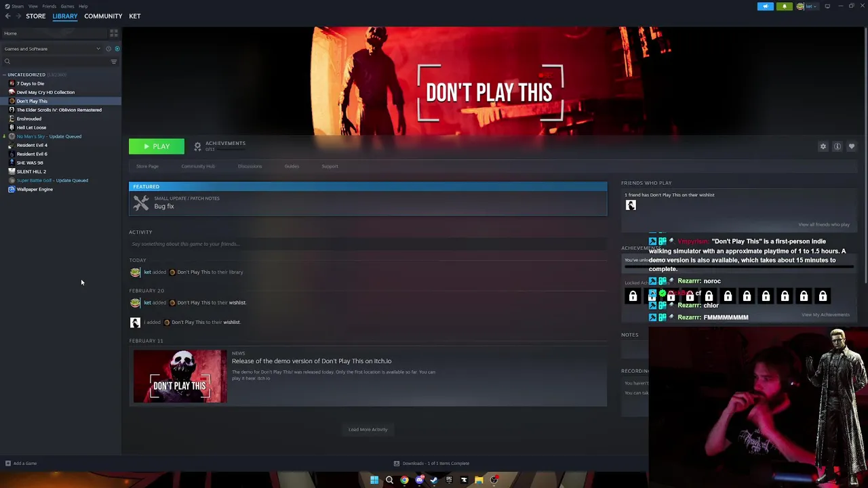Viewport: 868px width, 488px height.
Task: Switch to library grid collections view
Action: click(x=114, y=33)
